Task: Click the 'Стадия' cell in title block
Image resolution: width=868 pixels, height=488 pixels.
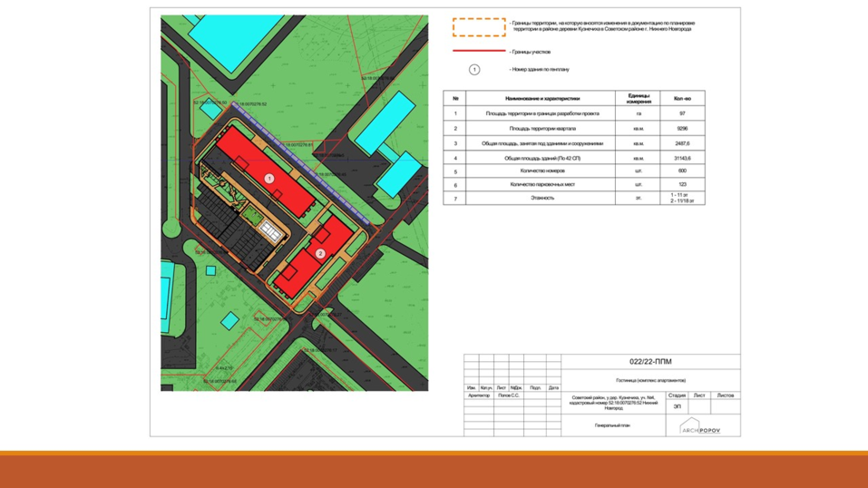Action: pos(677,395)
